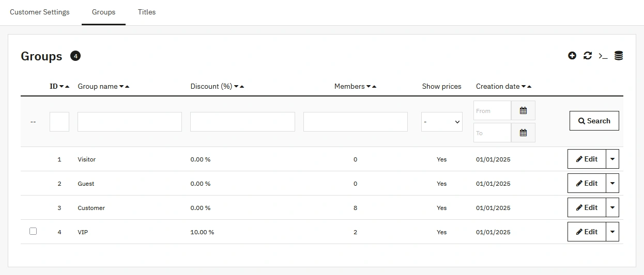Switch to the Customer Settings tab

(x=40, y=12)
